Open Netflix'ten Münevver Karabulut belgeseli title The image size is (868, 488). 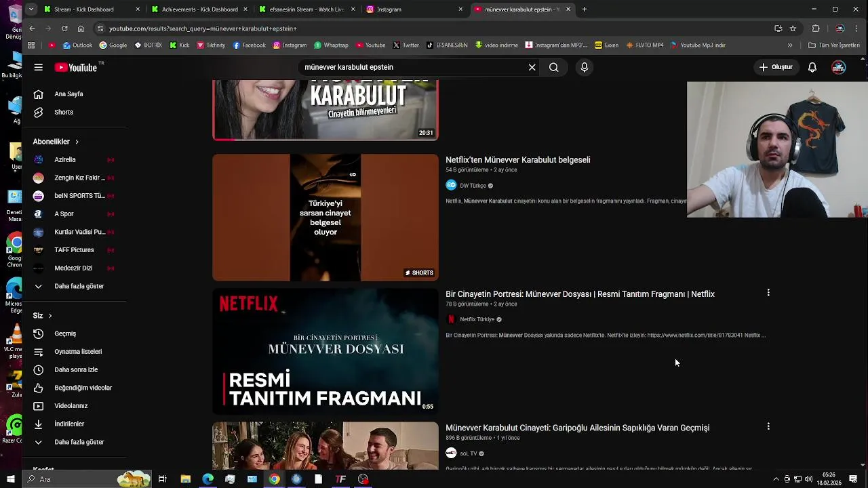tap(518, 160)
